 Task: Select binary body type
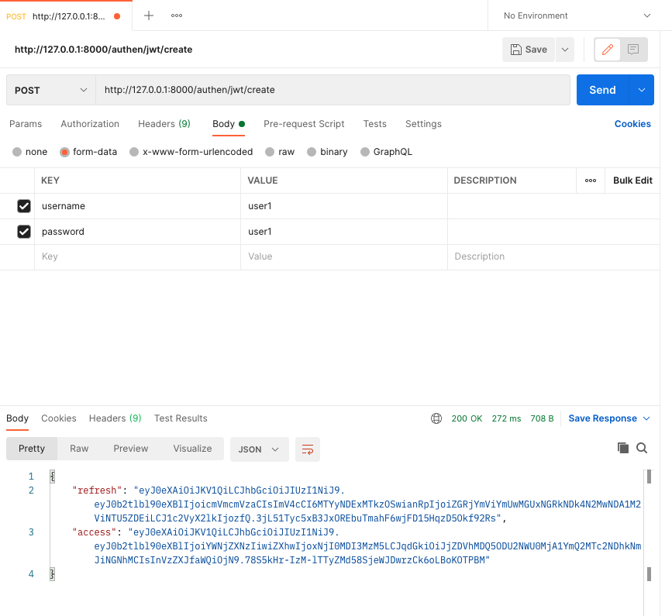pos(312,152)
